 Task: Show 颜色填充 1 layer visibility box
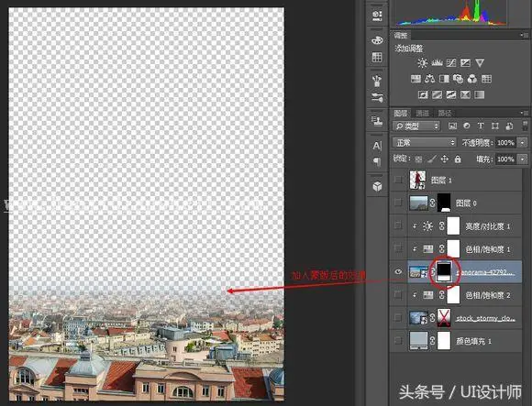[398, 341]
